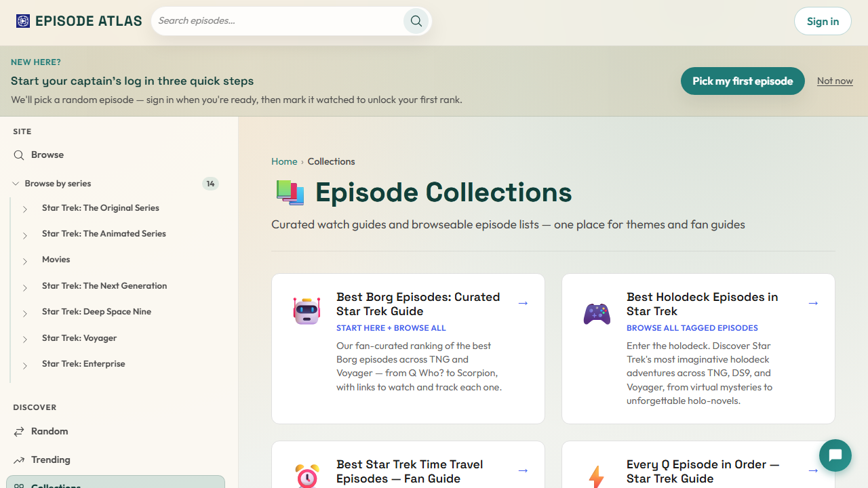Go to Home breadcrumb link

(284, 161)
